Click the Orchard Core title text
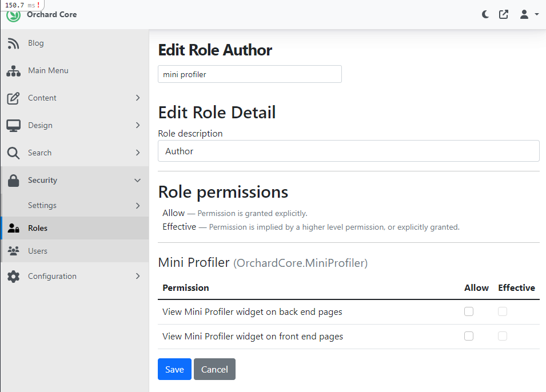 (x=52, y=15)
